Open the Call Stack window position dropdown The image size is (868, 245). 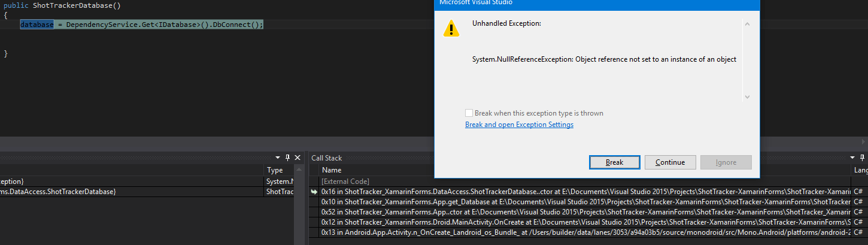click(x=853, y=158)
